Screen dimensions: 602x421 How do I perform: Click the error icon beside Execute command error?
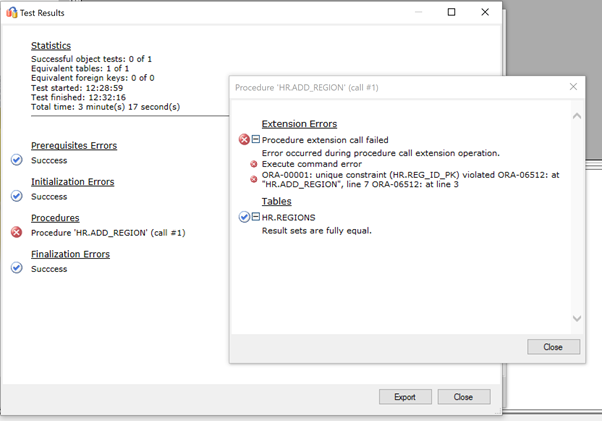click(254, 164)
